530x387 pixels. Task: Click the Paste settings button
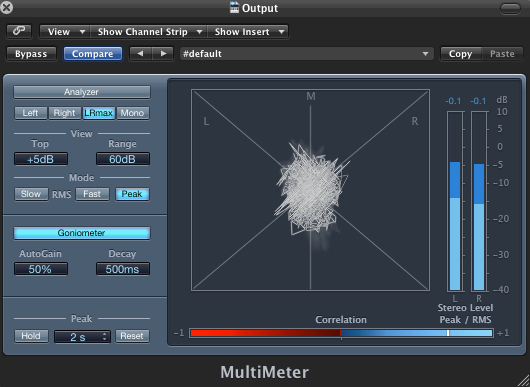click(502, 54)
